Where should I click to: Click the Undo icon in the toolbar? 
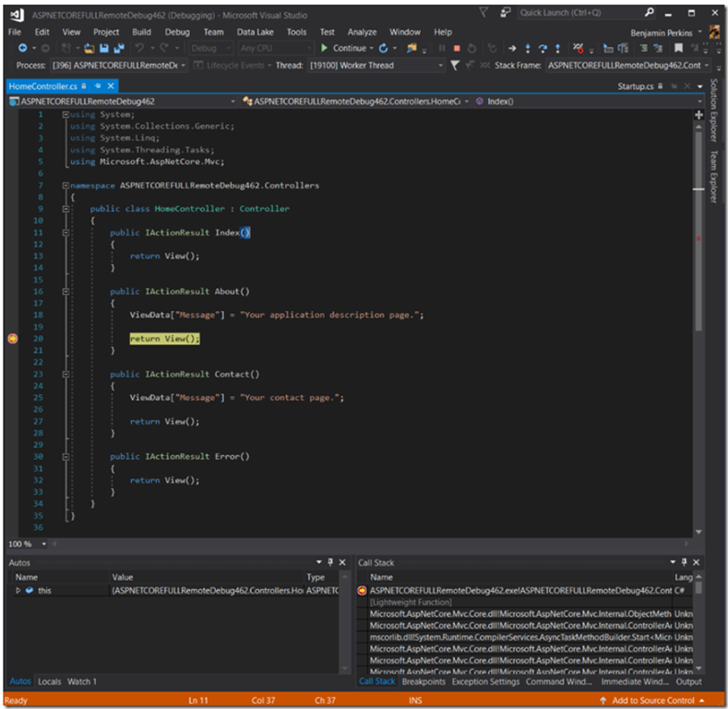point(139,48)
